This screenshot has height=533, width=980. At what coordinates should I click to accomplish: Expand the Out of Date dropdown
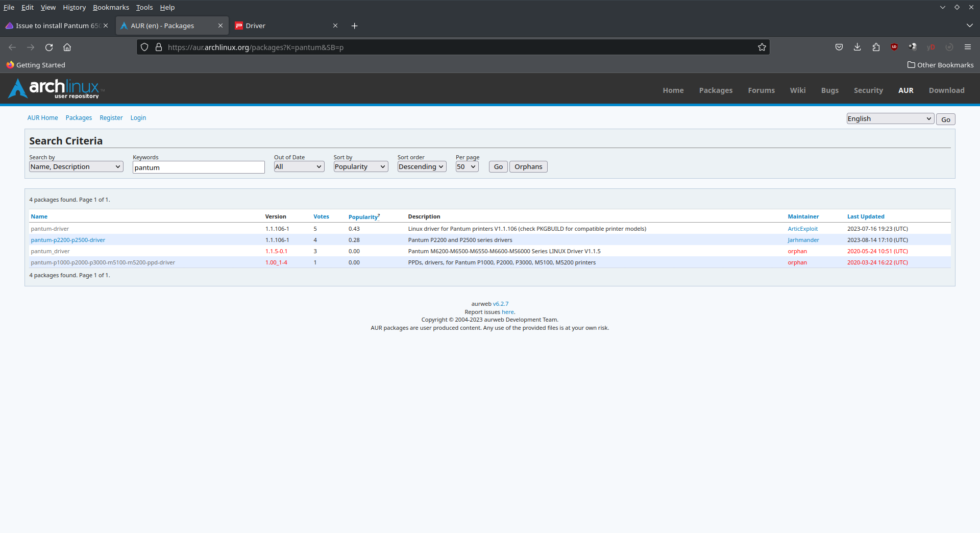click(x=299, y=166)
